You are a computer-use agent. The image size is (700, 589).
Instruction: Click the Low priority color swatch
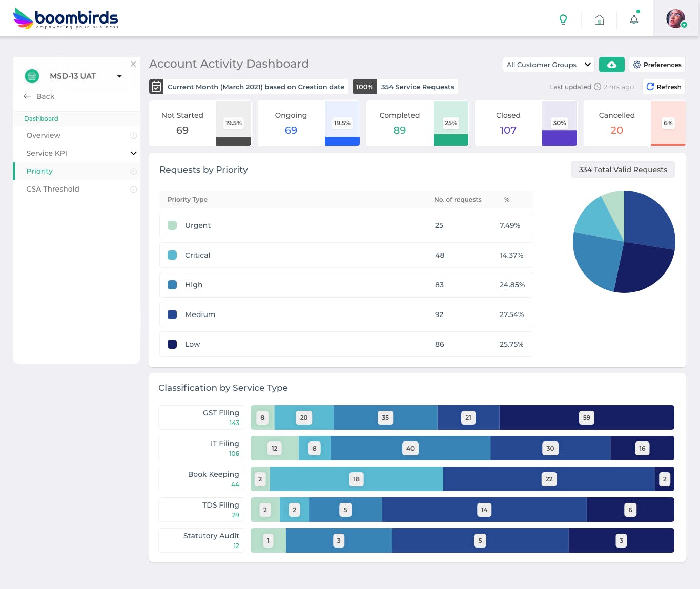[x=172, y=344]
